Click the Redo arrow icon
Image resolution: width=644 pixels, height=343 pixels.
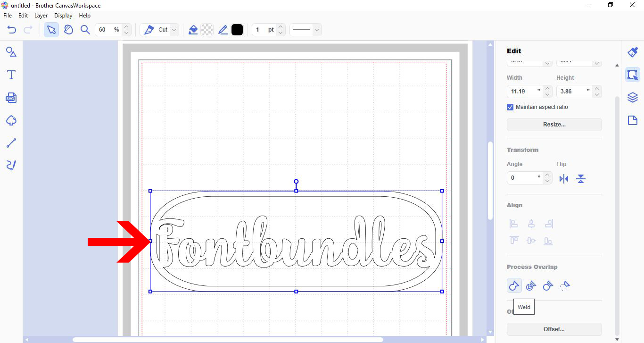tap(28, 30)
